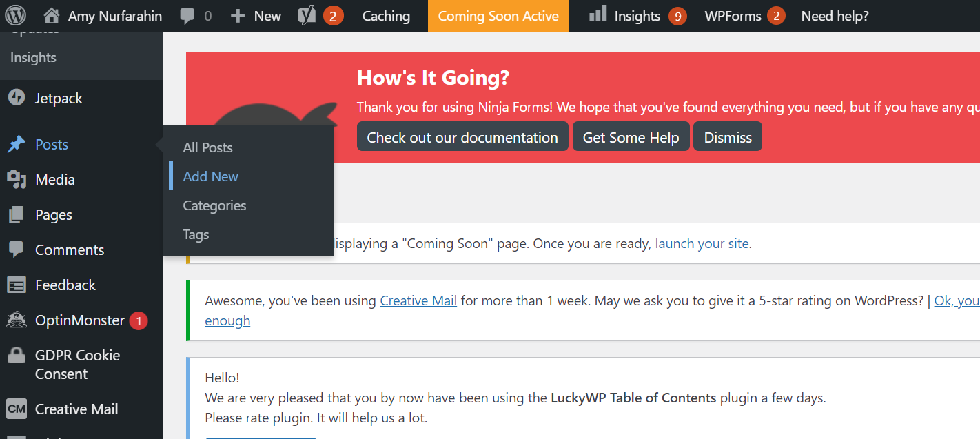Click the Coming Soon Active admin bar item
The height and width of the screenshot is (439, 980).
[498, 16]
